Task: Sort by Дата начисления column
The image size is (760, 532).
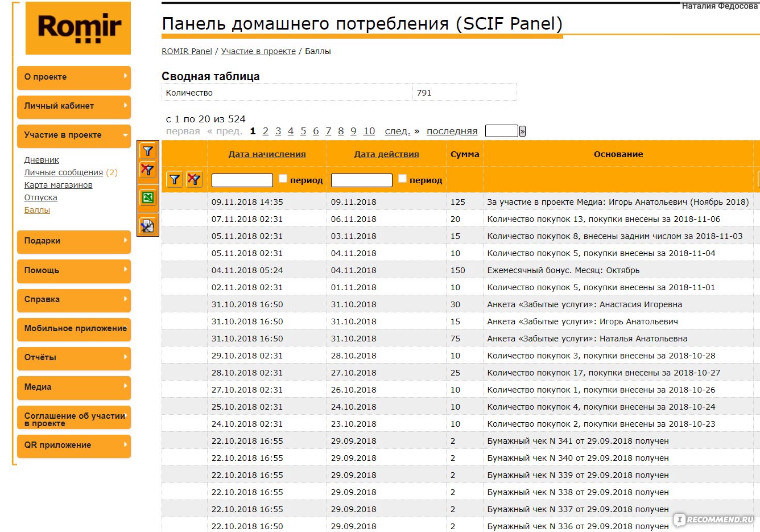Action: [x=267, y=154]
